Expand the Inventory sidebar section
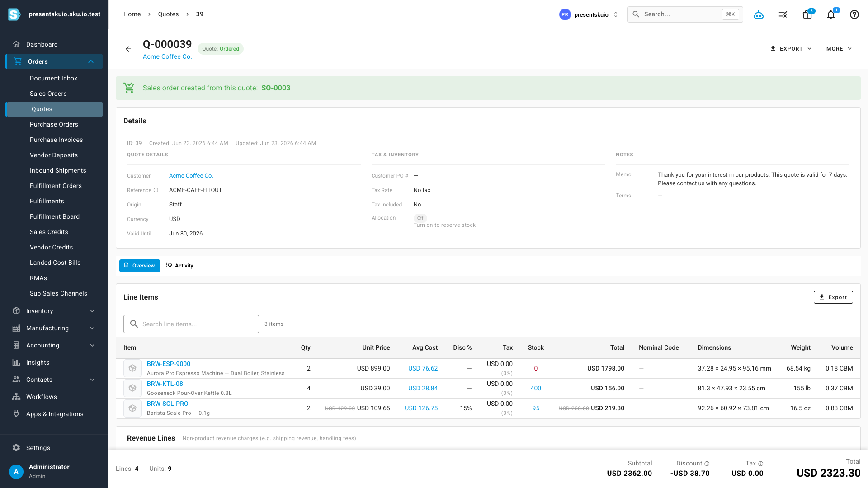This screenshot has width=868, height=488. (54, 311)
